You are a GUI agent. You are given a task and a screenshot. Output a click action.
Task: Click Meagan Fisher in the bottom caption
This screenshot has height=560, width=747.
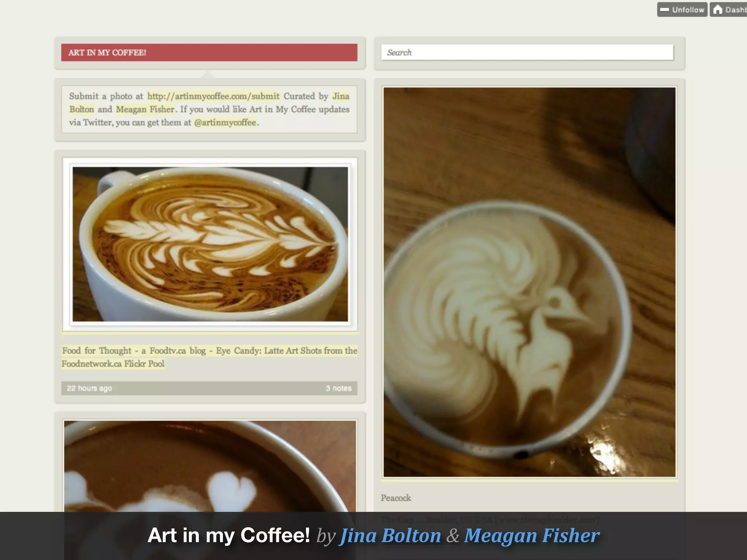tap(531, 536)
